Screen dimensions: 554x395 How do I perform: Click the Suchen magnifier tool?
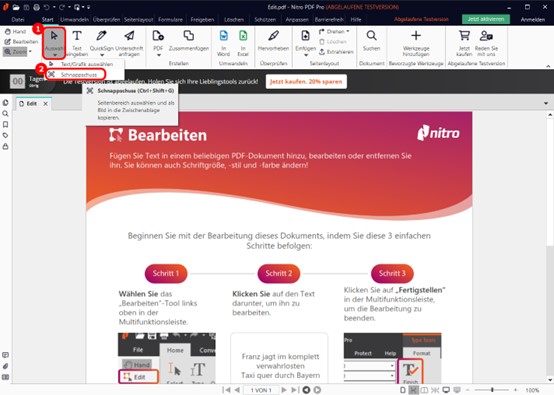(371, 41)
